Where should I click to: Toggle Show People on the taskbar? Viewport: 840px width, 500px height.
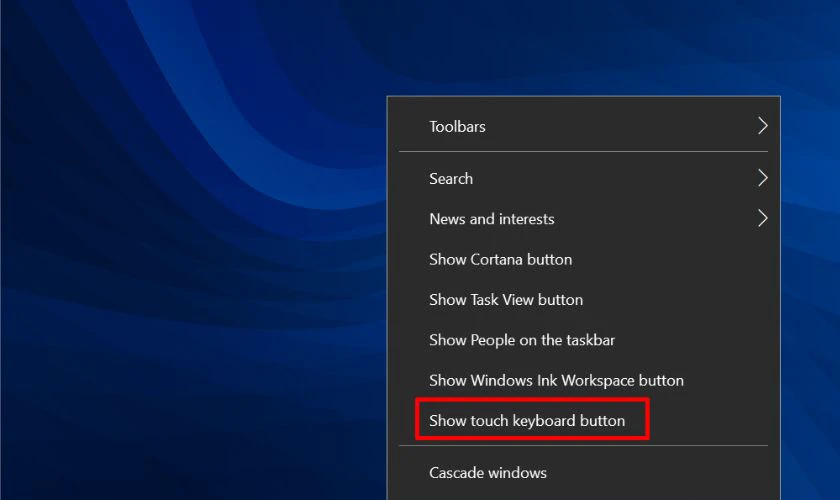click(x=583, y=340)
